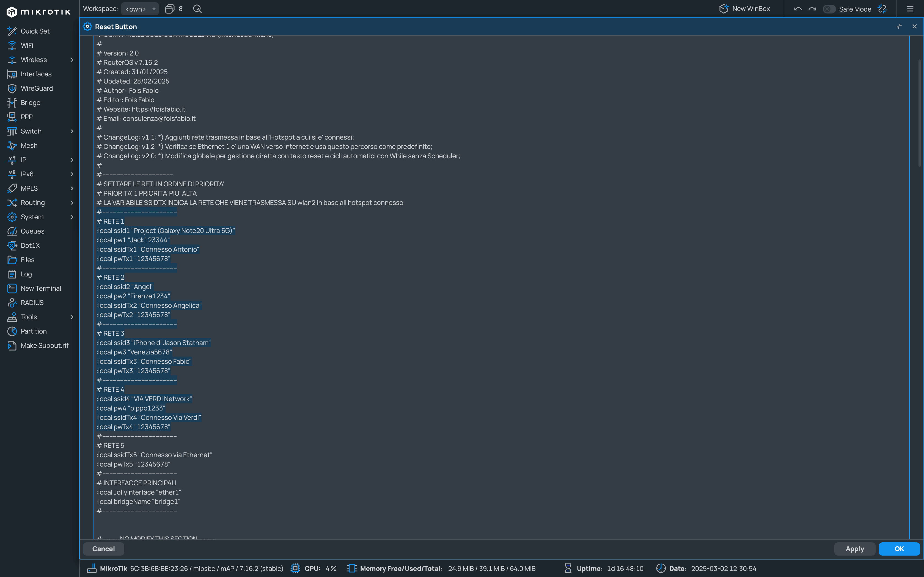Click the Cancel button

(103, 548)
